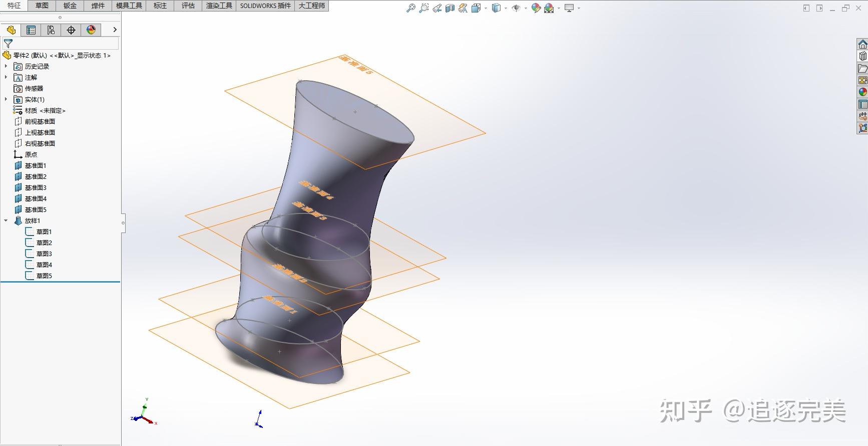Switch to the FeatureManager design tree tab
Screen dimensions: 868x446
[11, 30]
